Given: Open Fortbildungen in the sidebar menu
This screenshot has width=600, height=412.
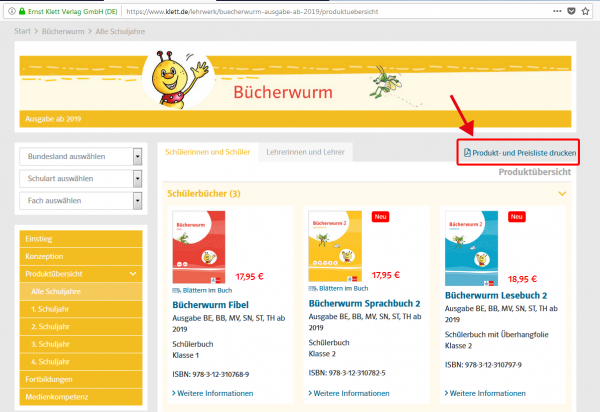Looking at the screenshot, I should (x=81, y=379).
